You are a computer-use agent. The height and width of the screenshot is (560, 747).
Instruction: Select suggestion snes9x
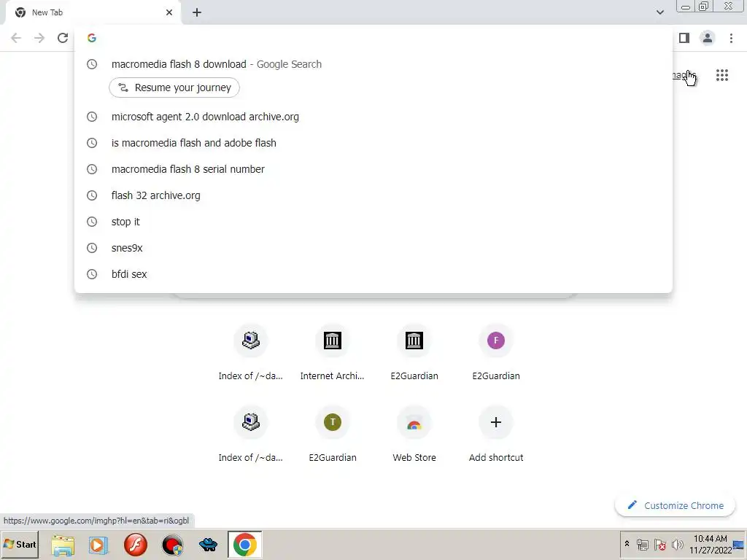[x=373, y=248]
